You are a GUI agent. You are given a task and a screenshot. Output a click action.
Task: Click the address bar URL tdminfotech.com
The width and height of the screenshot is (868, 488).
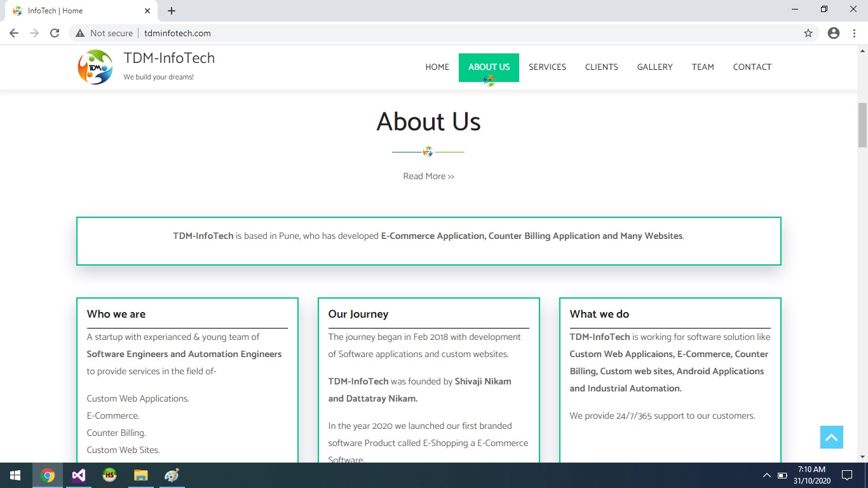pos(177,33)
